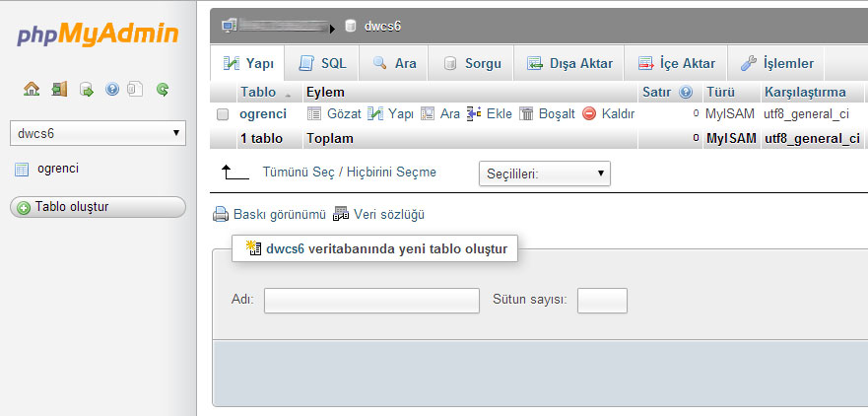Click dwcs6 database name in breadcrumb
The image size is (868, 416).
[382, 26]
